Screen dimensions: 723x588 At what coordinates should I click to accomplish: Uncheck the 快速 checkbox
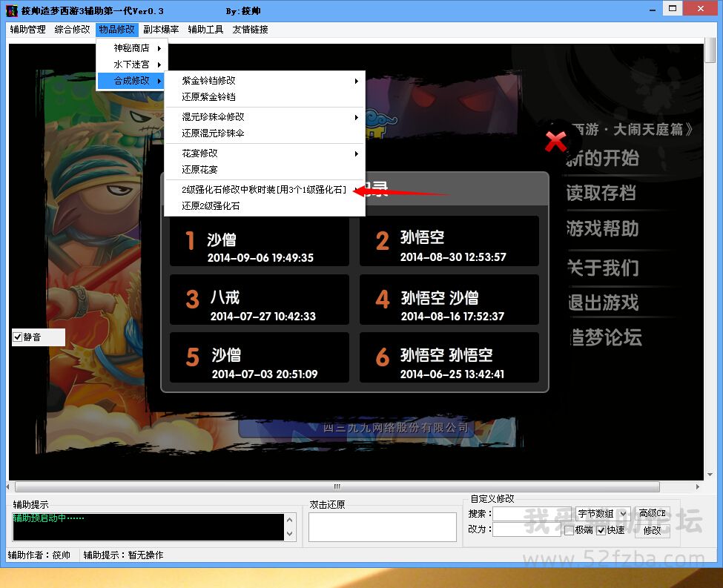601,530
